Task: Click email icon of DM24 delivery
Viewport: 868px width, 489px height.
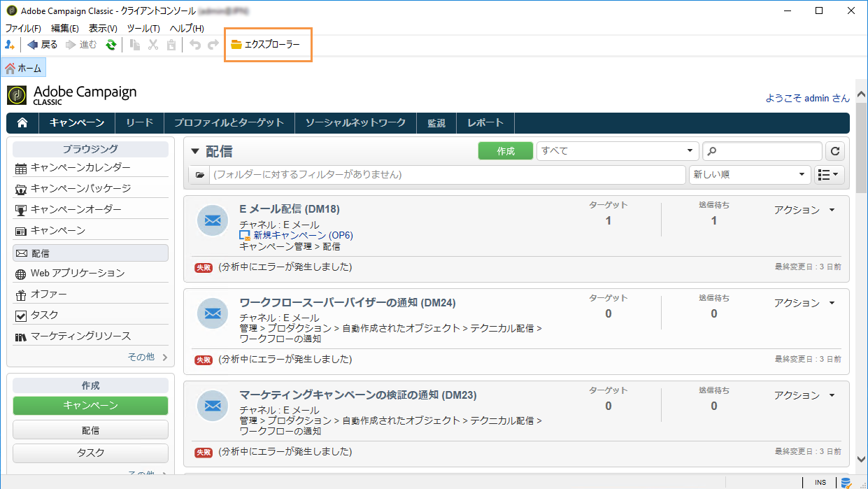Action: tap(213, 313)
